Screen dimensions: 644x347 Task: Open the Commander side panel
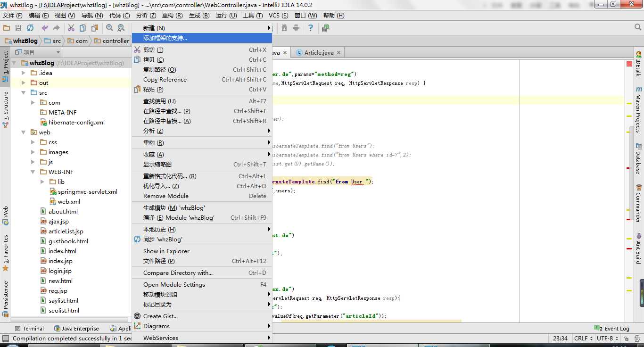pos(639,203)
